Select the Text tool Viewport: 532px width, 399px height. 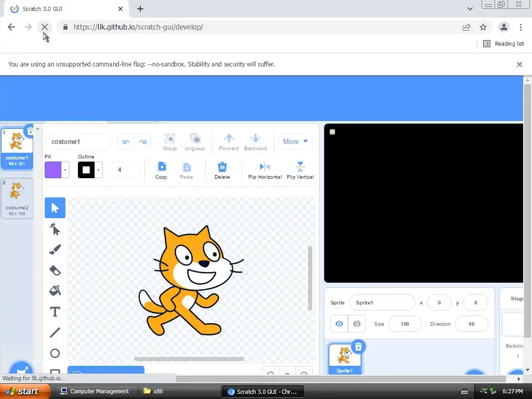55,312
